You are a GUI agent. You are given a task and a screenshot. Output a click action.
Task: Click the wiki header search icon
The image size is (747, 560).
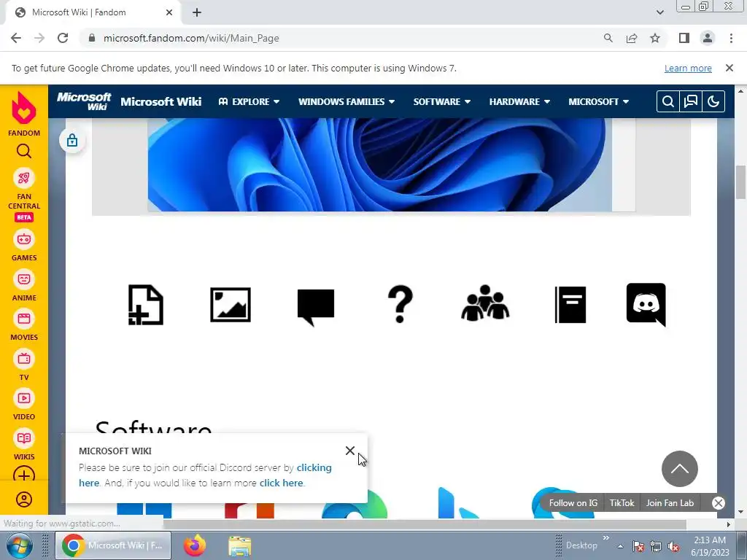(x=668, y=101)
